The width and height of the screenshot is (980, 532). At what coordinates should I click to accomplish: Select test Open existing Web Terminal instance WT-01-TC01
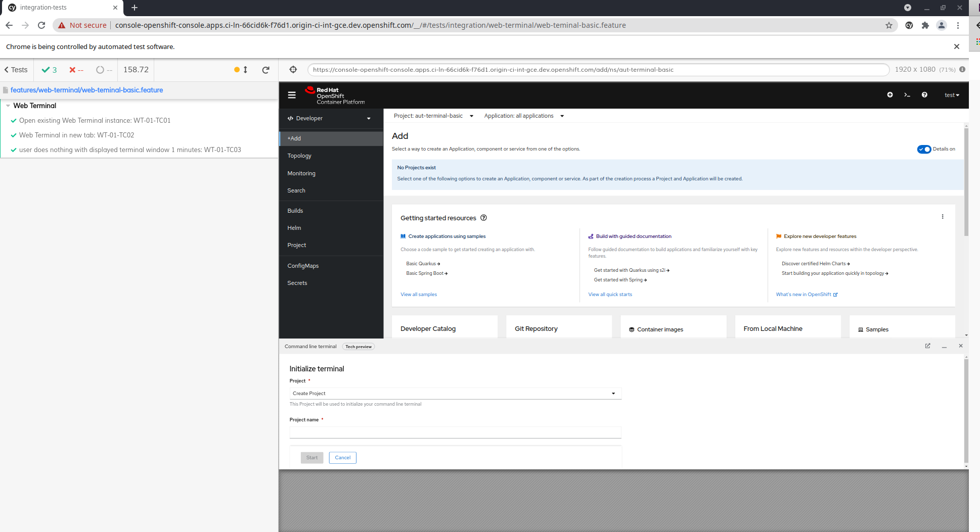tap(95, 120)
